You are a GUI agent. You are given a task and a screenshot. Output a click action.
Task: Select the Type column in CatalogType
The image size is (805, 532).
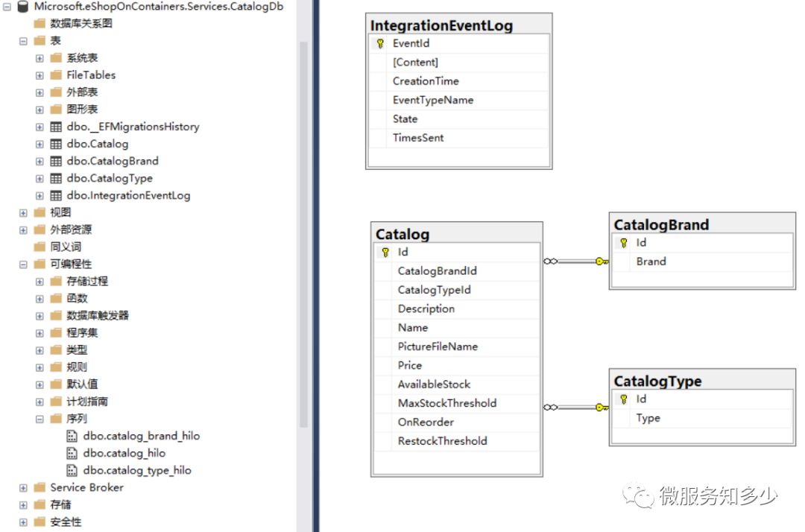(x=703, y=418)
